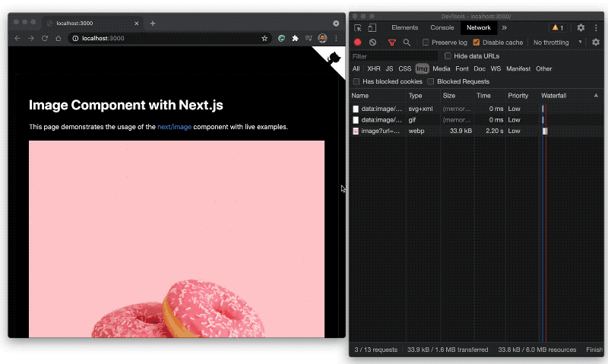Filter requests by CSS

tap(404, 68)
